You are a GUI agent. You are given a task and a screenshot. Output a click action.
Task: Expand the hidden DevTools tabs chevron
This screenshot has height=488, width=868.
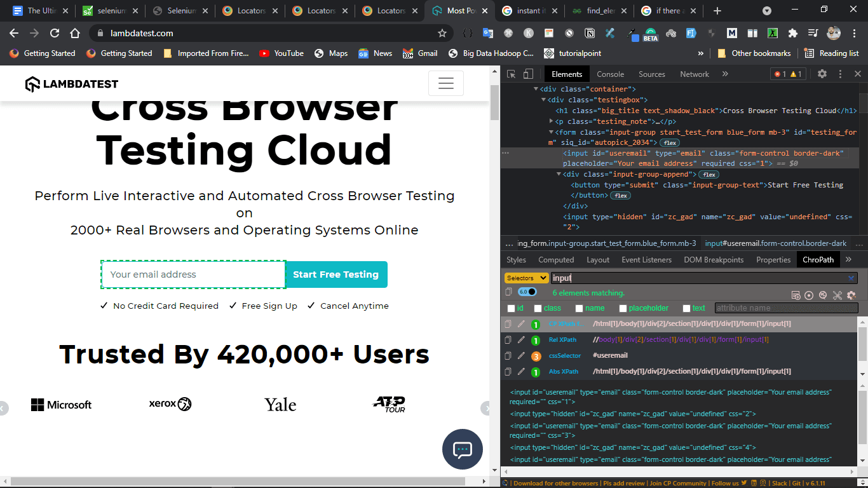[725, 74]
